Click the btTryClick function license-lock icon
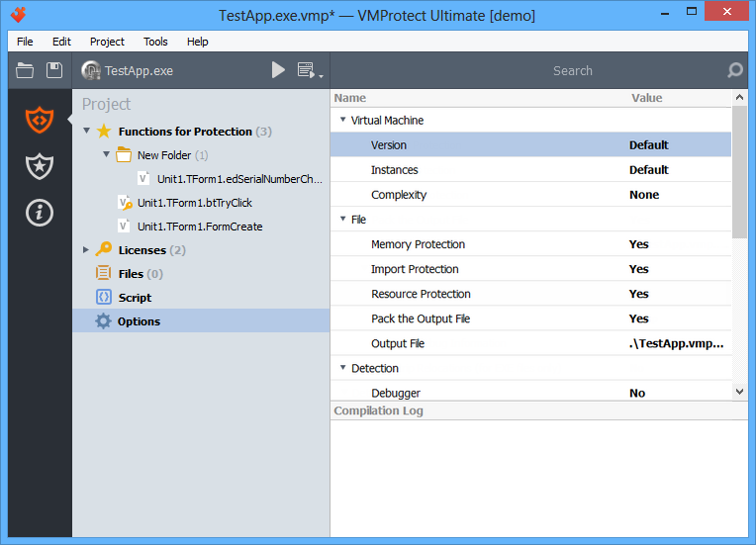Screen dimensions: 756x545 click(125, 203)
